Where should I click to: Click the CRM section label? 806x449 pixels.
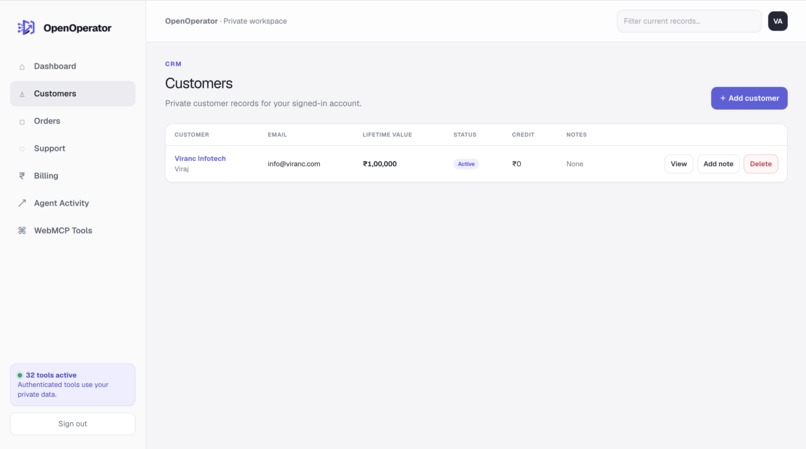click(x=173, y=64)
